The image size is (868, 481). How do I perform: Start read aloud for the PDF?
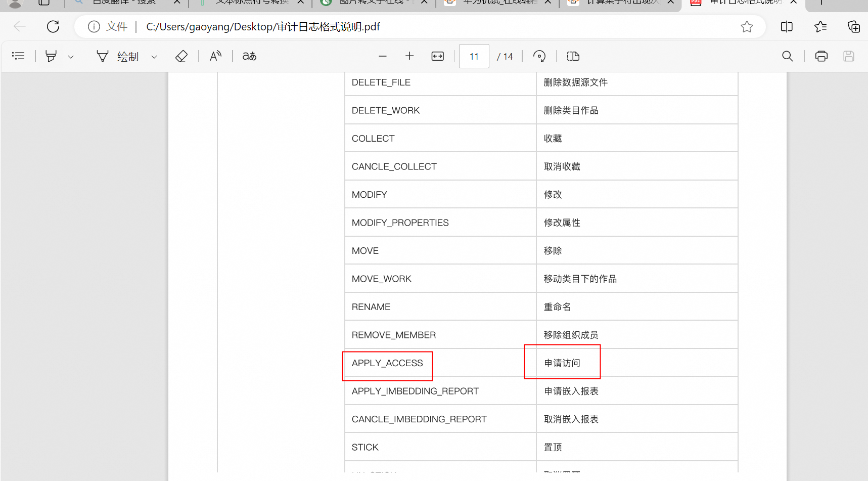[216, 56]
